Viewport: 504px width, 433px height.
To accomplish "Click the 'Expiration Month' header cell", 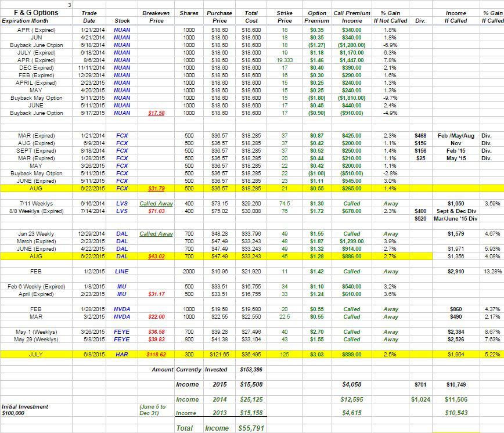I will click(25, 20).
